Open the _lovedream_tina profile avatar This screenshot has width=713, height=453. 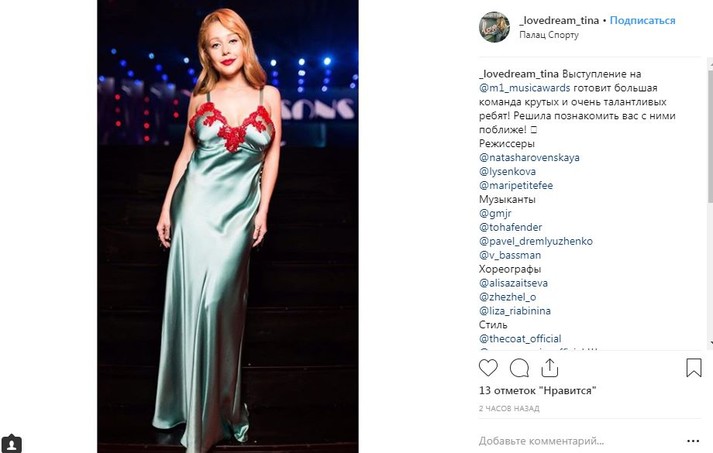tap(494, 27)
